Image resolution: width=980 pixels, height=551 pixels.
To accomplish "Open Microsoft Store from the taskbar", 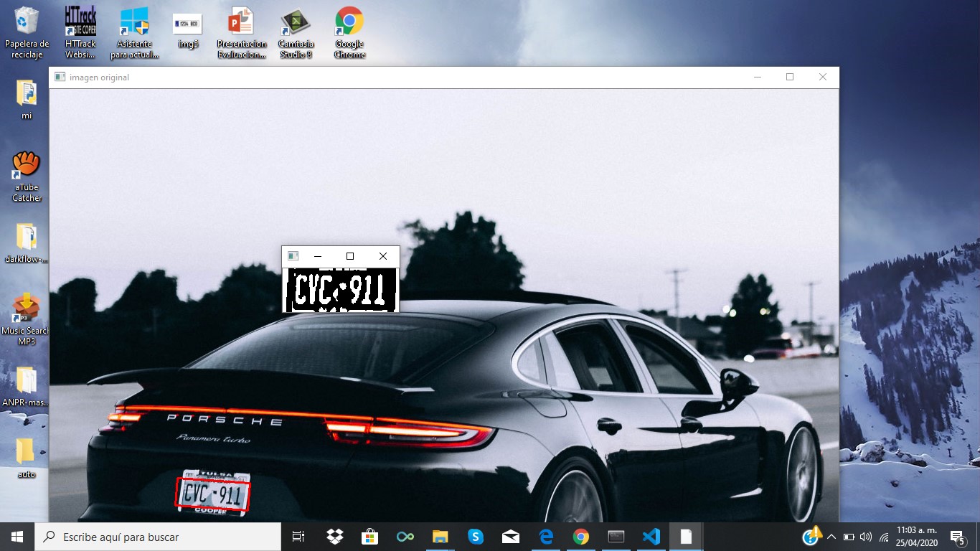I will pyautogui.click(x=369, y=537).
